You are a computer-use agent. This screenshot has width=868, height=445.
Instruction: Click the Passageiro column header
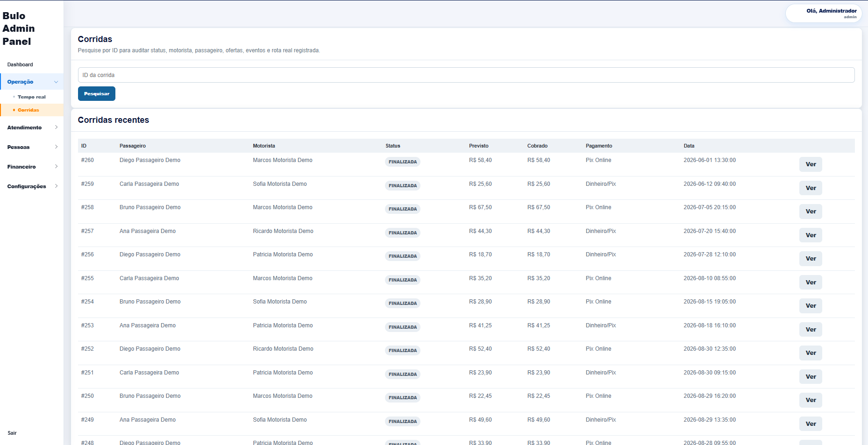[x=133, y=146]
